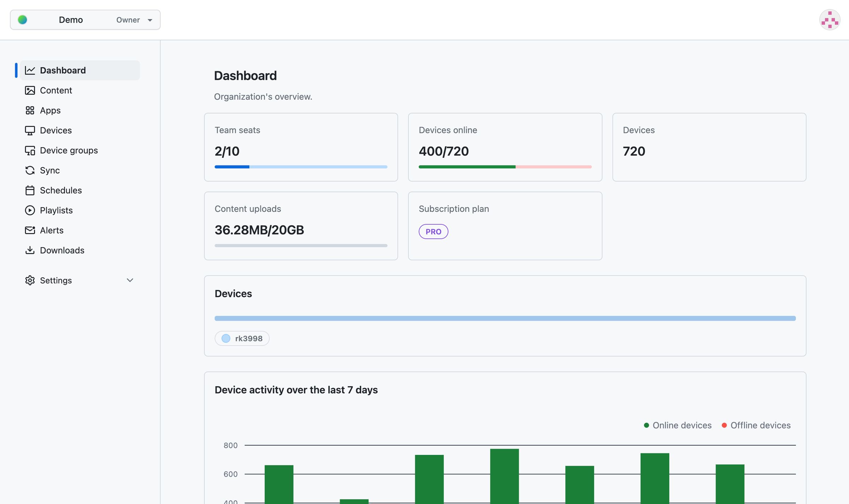Switch to the Device groups section

click(69, 150)
